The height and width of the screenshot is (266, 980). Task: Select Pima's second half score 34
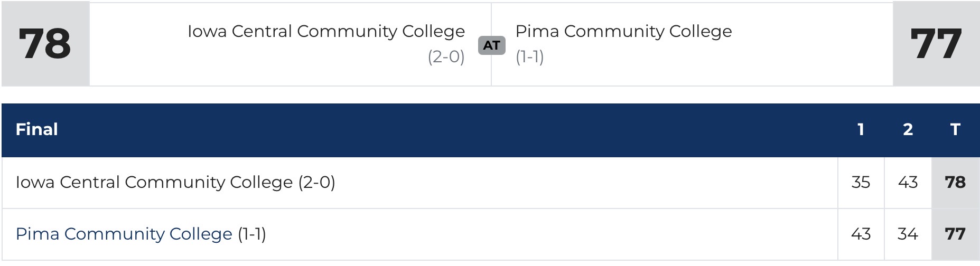point(908,234)
